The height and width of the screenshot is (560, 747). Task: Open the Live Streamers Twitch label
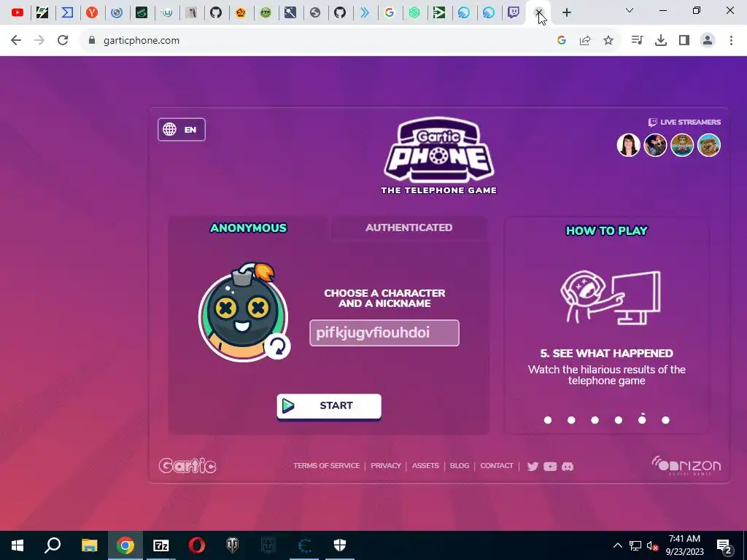[684, 122]
